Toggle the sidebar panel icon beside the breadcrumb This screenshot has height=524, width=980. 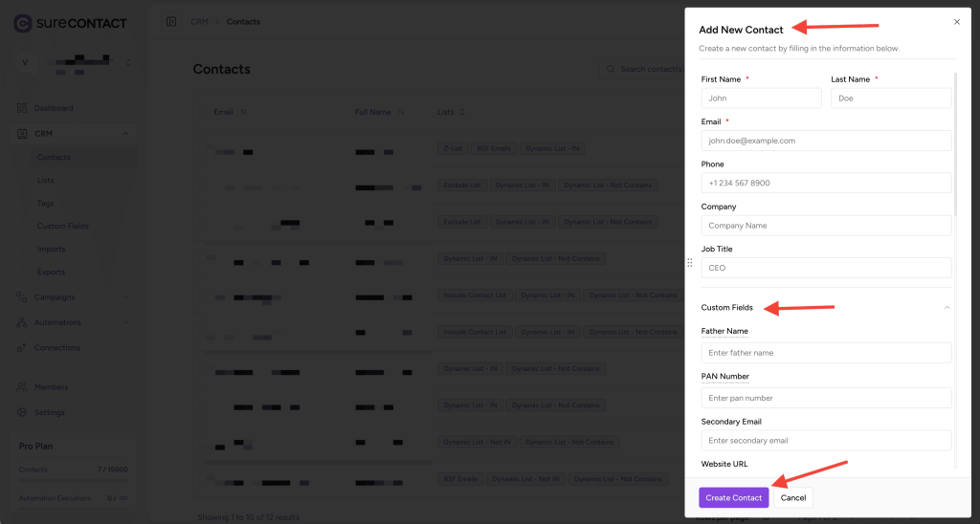[171, 22]
